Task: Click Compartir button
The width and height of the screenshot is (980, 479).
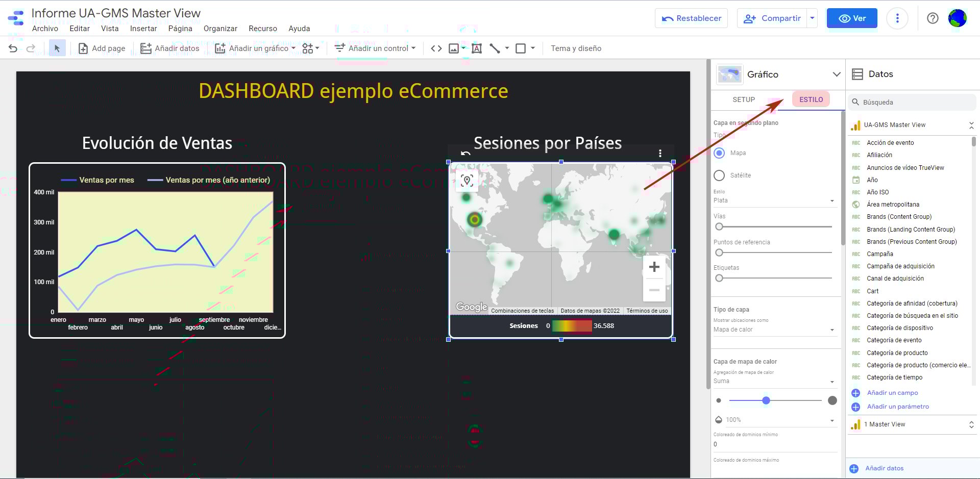Action: click(x=772, y=18)
